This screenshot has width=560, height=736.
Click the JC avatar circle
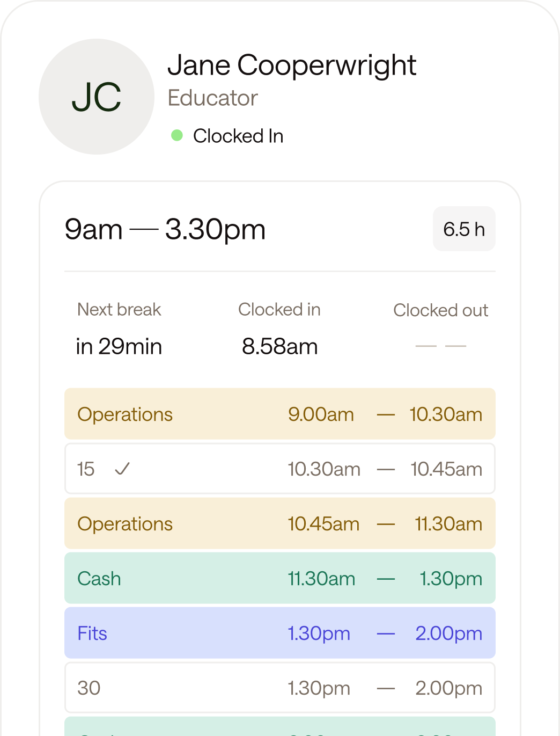[97, 97]
